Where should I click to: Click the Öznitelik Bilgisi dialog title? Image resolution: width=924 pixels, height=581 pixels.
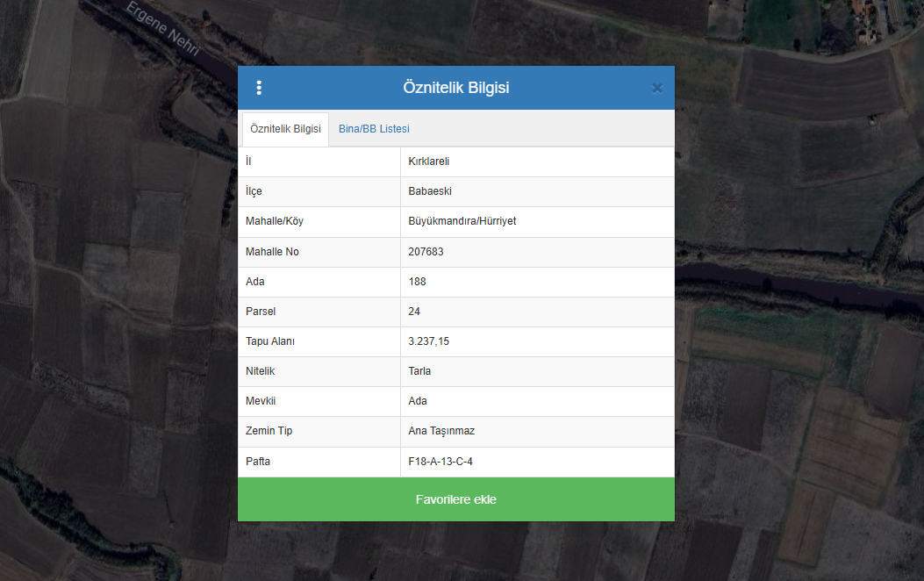(x=455, y=88)
